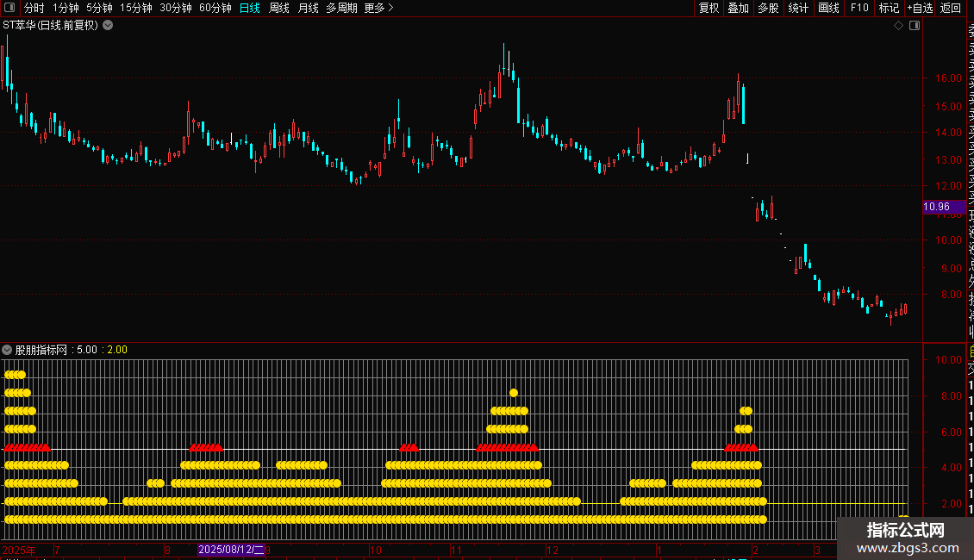Switch to 60分钟 chart period

click(x=215, y=9)
